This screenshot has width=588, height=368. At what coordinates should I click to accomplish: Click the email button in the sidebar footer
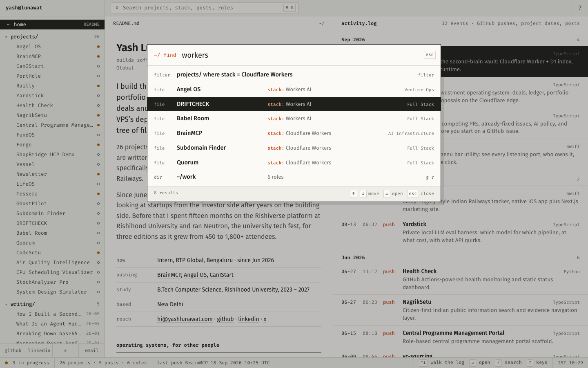pos(91,351)
